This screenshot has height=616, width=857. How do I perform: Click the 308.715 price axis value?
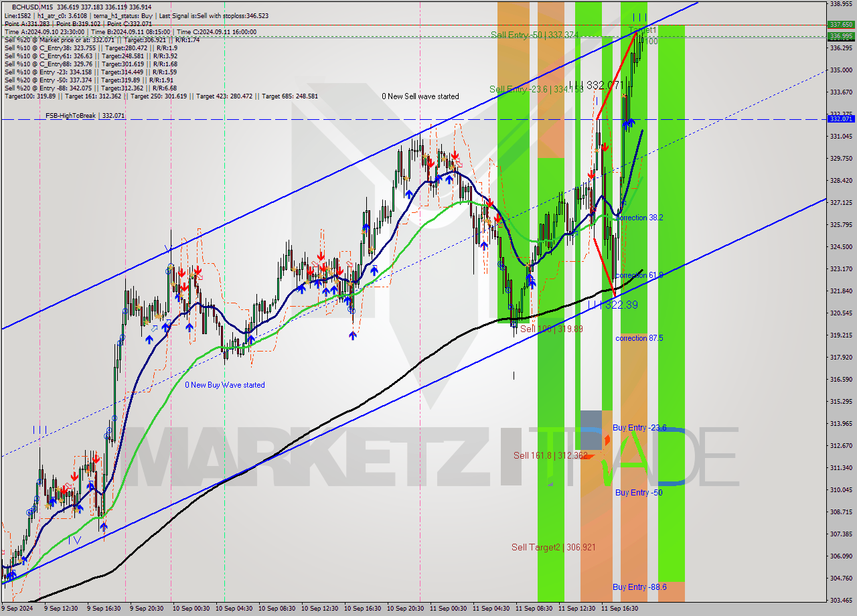coord(841,512)
